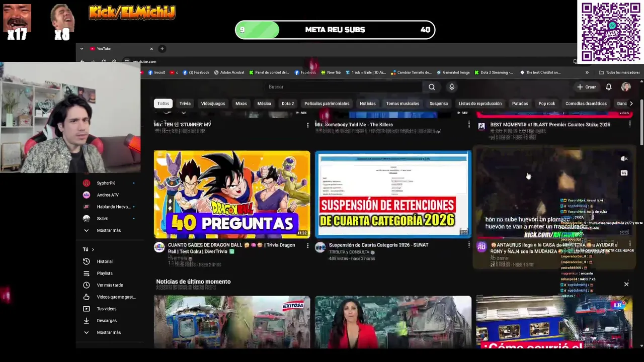Open the Dragon Ball 40 Preguntas thumbnail

click(232, 194)
